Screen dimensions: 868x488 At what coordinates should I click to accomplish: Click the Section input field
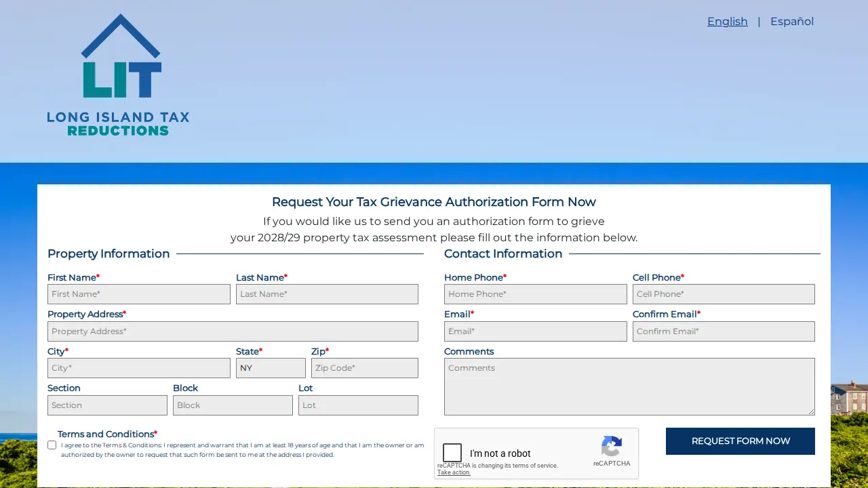click(107, 405)
